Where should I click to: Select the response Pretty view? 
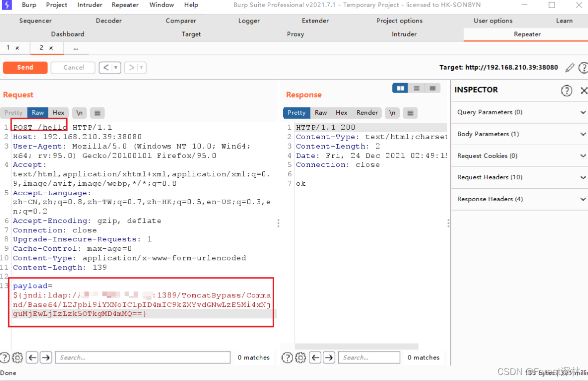click(x=296, y=113)
